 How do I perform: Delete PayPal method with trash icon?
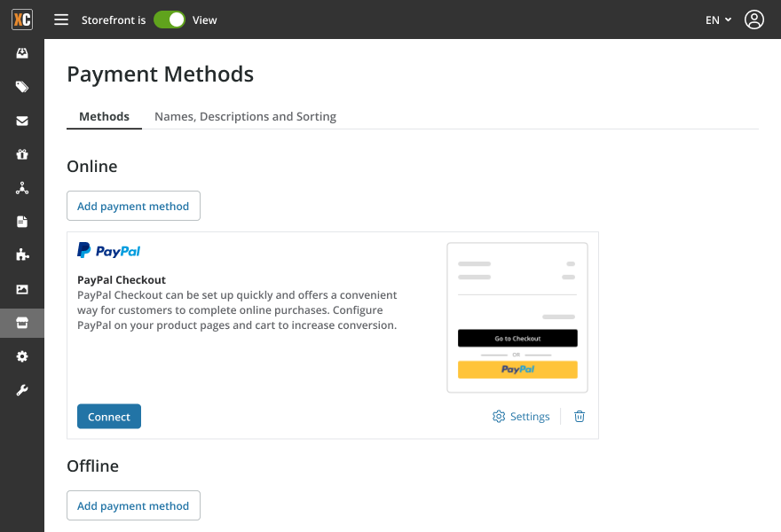[580, 417]
